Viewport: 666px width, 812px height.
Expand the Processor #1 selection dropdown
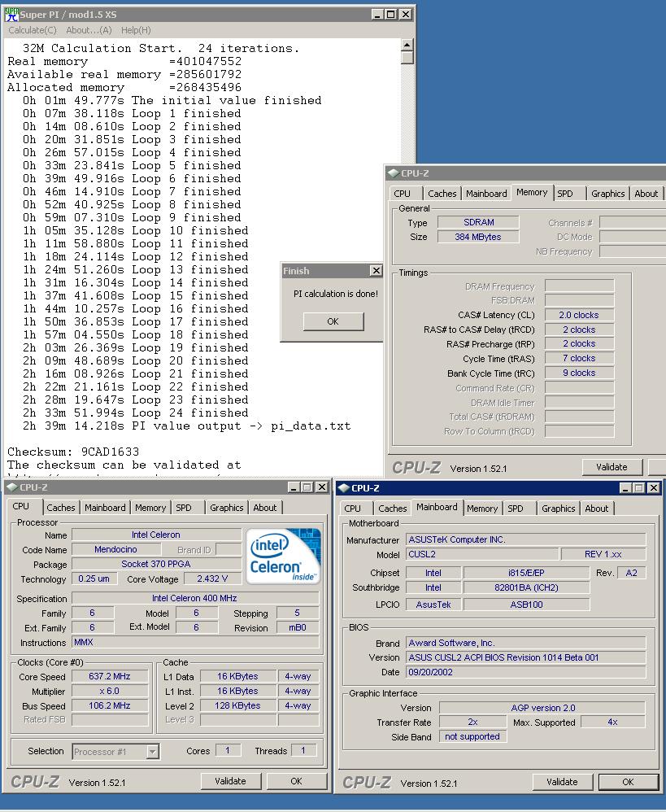click(152, 752)
